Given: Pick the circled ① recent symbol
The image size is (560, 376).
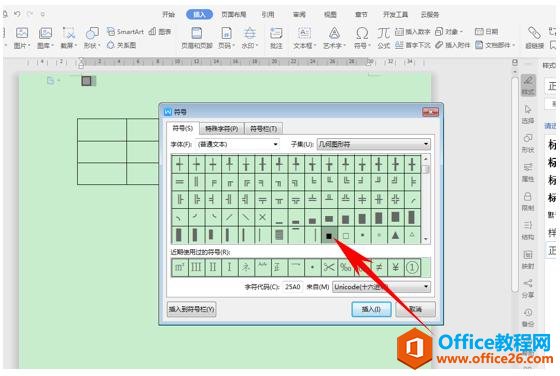Looking at the screenshot, I should tap(412, 267).
